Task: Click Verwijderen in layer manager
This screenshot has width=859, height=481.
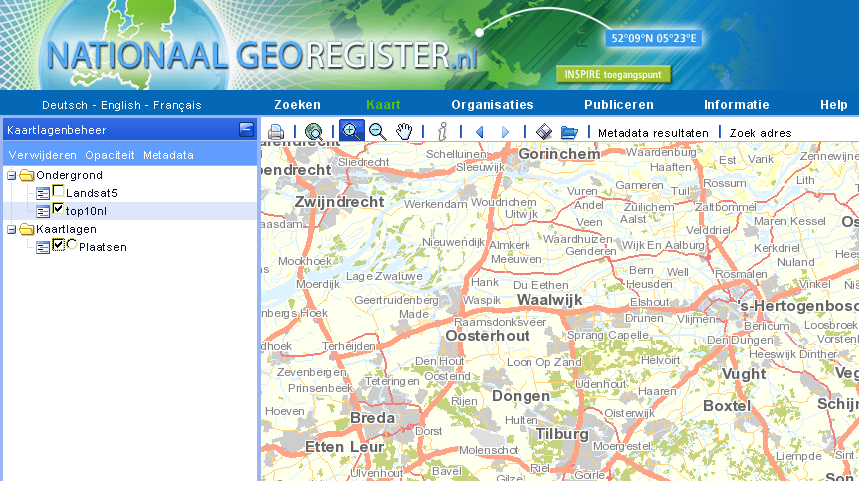Action: (43, 155)
